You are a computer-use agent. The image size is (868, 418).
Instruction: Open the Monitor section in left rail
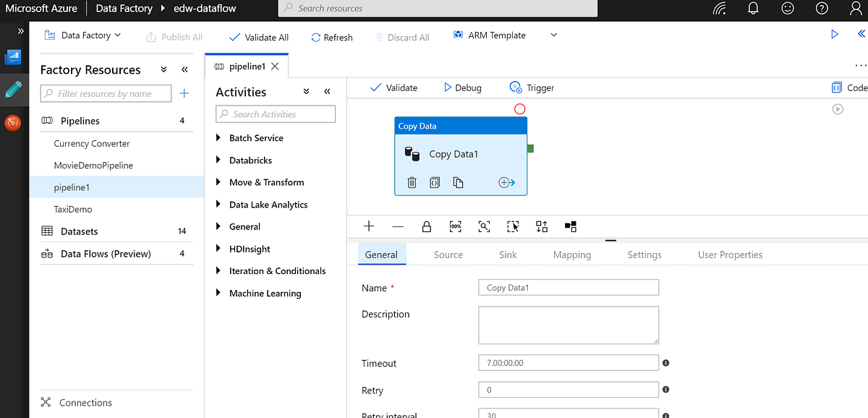(x=14, y=122)
